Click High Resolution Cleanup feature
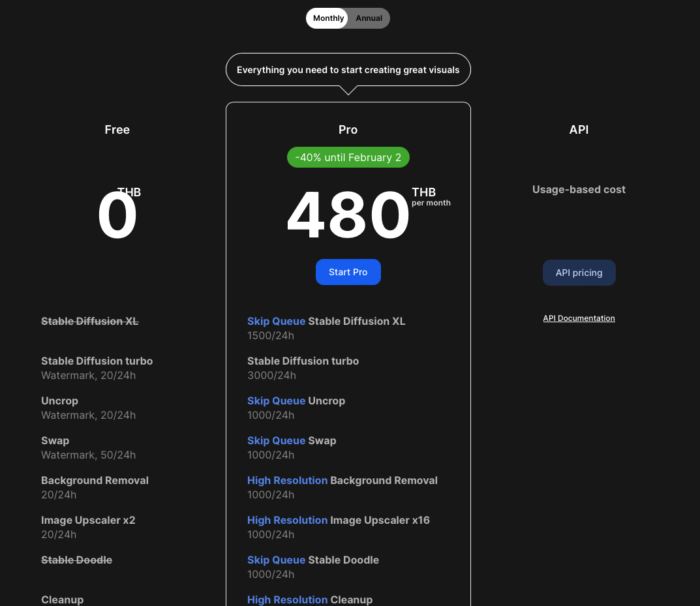 [309, 599]
